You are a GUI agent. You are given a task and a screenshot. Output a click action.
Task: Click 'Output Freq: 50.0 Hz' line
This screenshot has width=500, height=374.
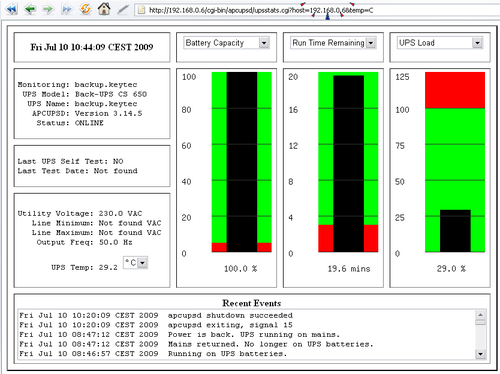point(84,242)
